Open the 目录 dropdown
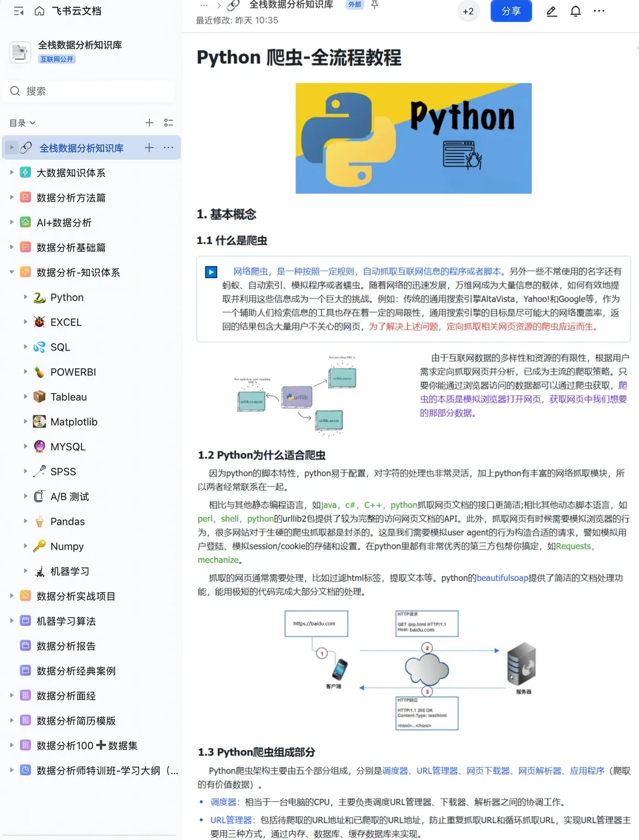 [x=23, y=123]
